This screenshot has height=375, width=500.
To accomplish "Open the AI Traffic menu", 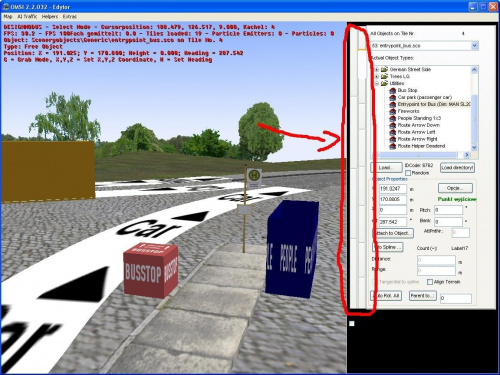I will click(x=27, y=16).
